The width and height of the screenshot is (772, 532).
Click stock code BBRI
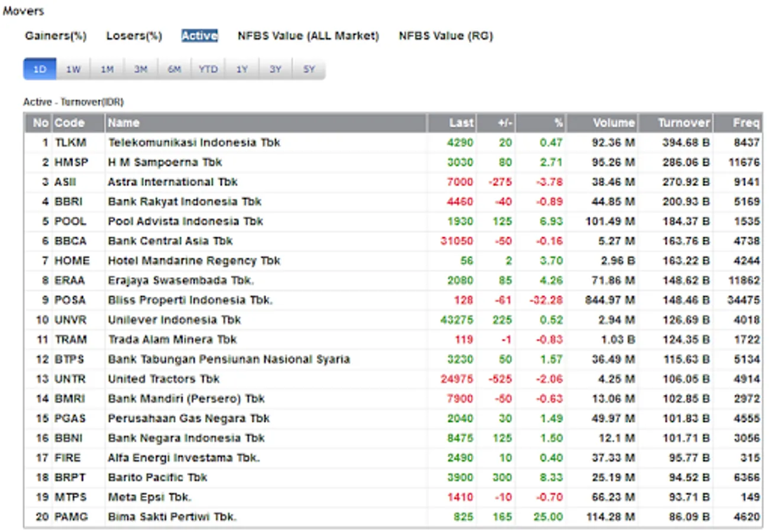pos(69,202)
